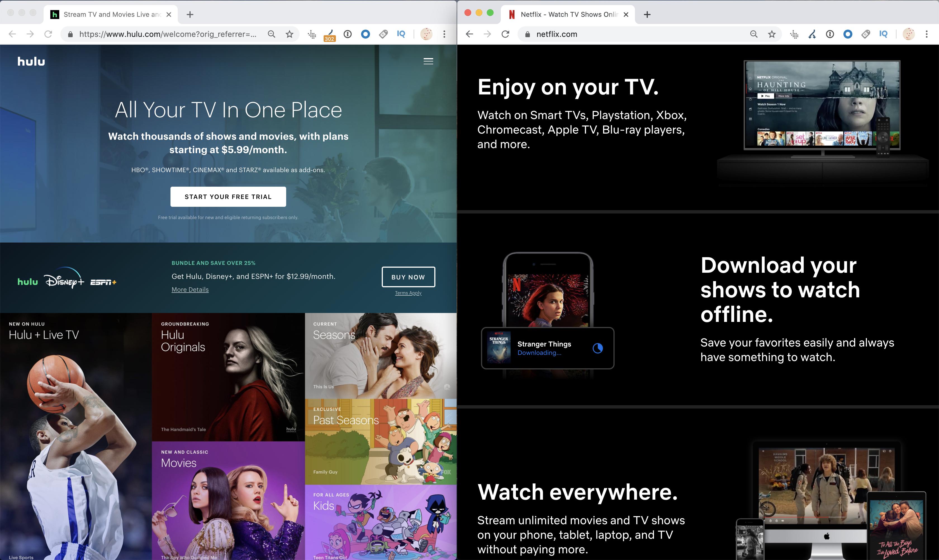Open Chrome three-dot menu in Netflix window

(926, 34)
